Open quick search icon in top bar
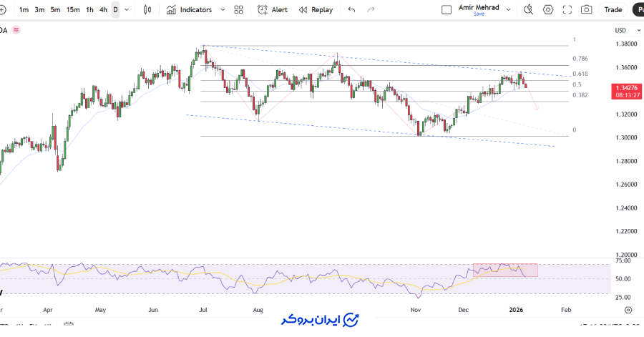Image resolution: width=644 pixels, height=337 pixels. point(528,10)
